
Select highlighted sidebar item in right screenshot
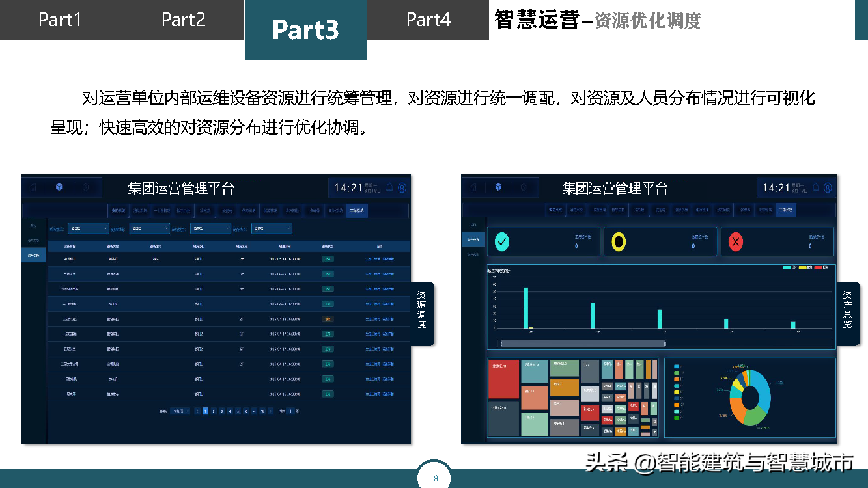[473, 239]
